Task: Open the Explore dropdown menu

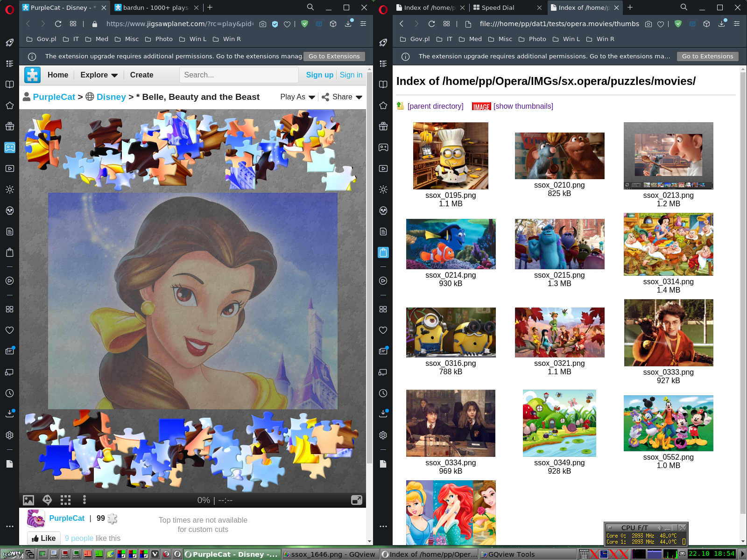Action: coord(99,75)
